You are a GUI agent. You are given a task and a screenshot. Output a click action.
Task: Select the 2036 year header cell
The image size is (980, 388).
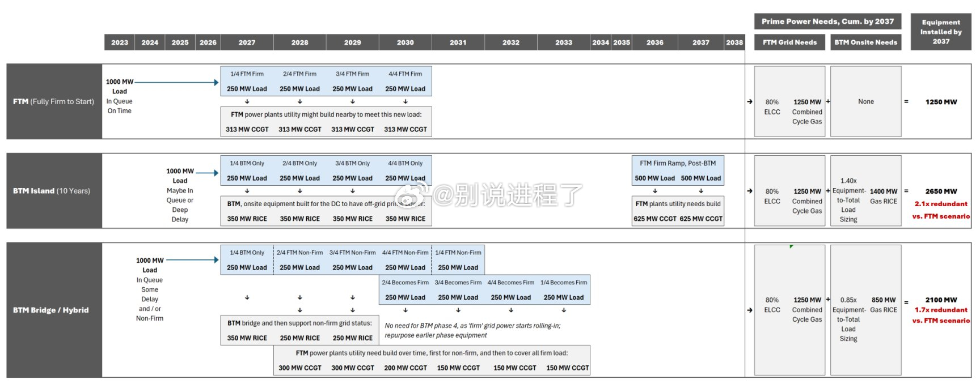(655, 42)
